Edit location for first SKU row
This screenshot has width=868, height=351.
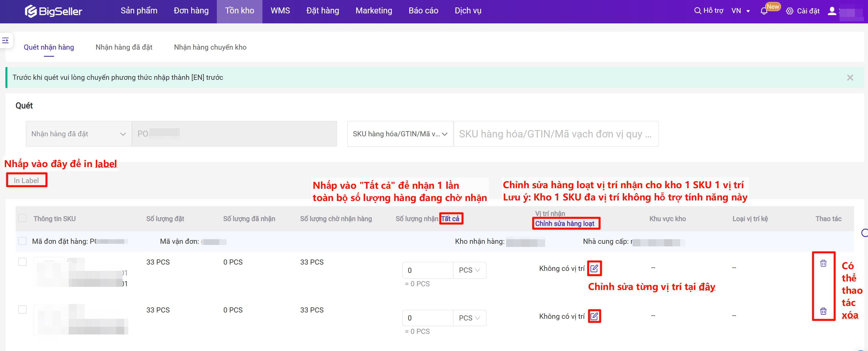click(x=594, y=268)
